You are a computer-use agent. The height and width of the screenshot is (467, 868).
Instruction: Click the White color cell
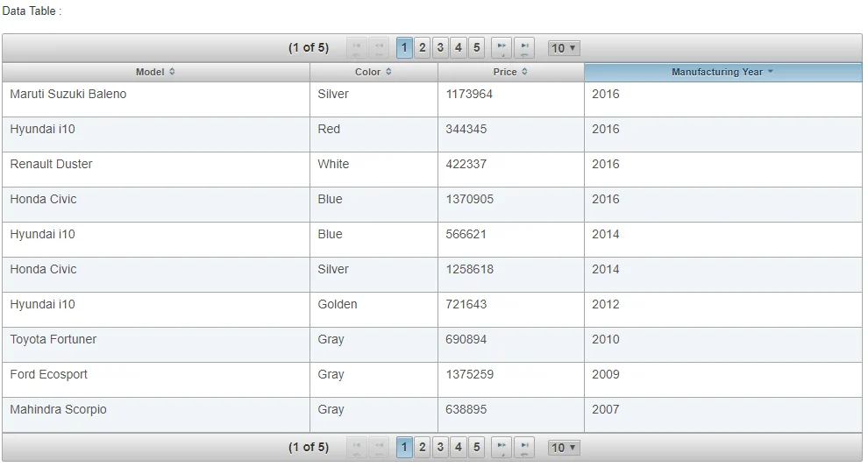(x=374, y=169)
